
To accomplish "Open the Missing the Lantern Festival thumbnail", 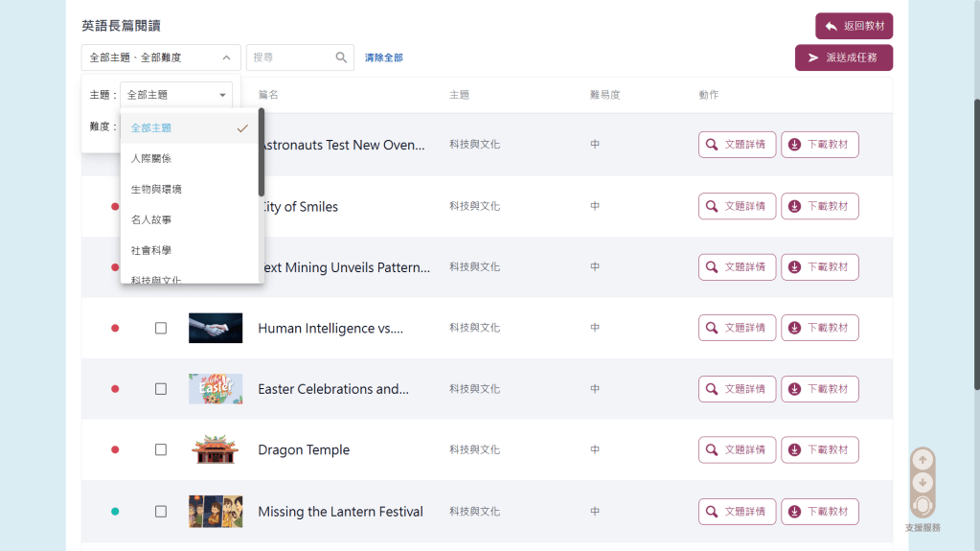I will (216, 512).
